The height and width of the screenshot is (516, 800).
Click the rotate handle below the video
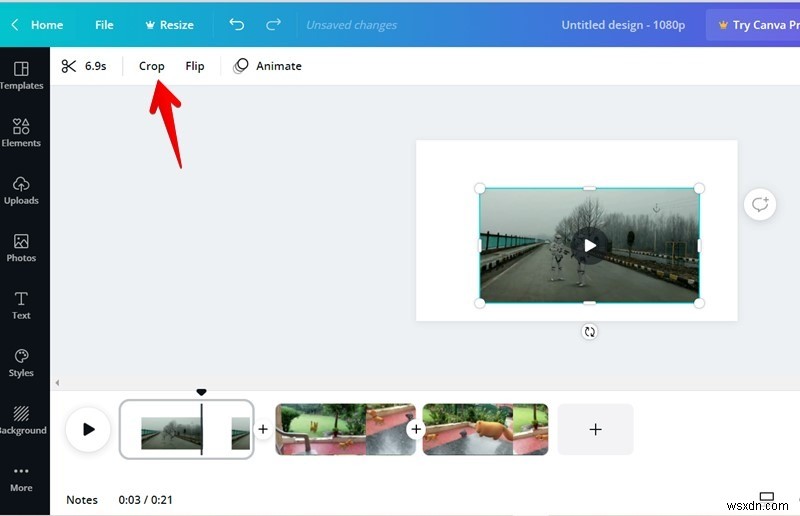589,332
